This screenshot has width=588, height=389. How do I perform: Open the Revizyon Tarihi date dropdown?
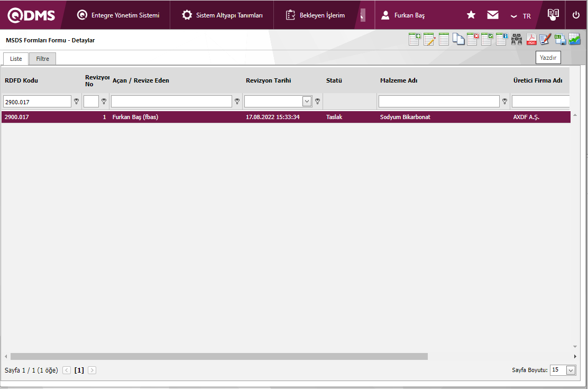(x=307, y=101)
